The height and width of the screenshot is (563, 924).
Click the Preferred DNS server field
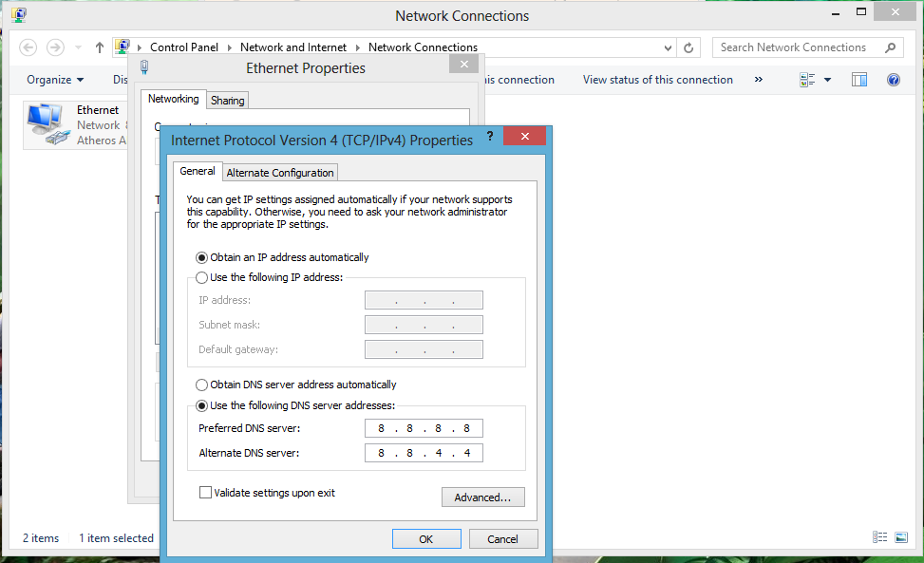(x=424, y=428)
